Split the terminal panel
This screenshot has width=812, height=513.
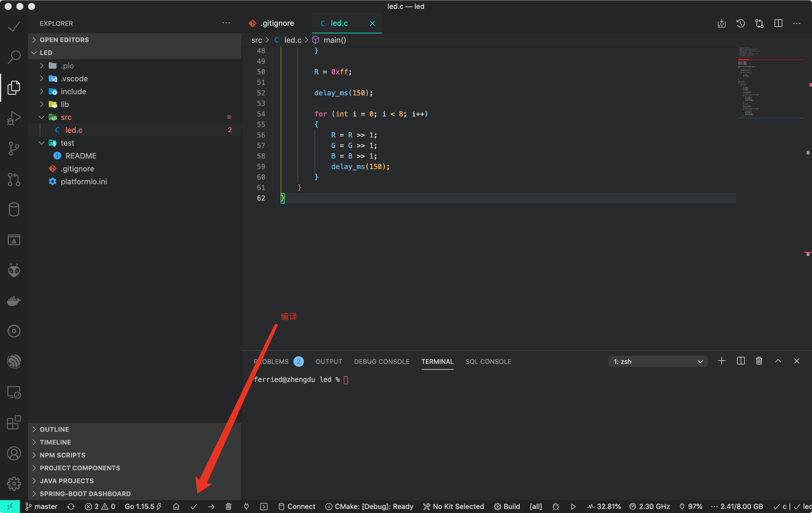[741, 361]
